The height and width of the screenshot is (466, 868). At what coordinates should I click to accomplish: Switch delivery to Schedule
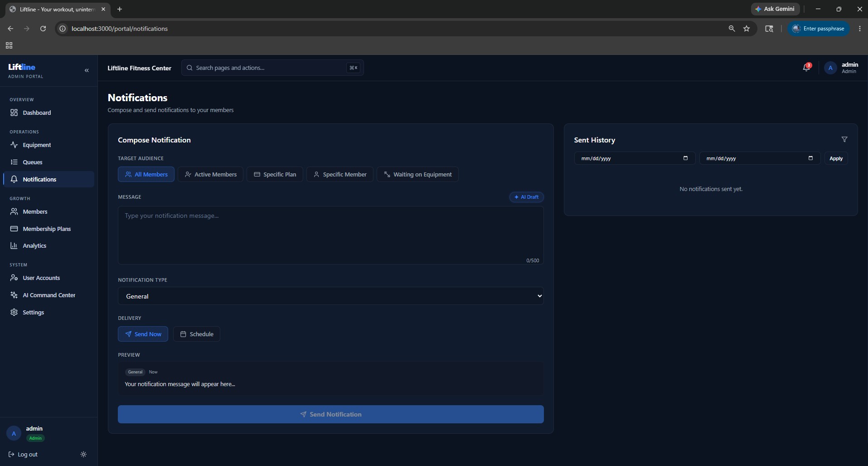[x=197, y=334]
